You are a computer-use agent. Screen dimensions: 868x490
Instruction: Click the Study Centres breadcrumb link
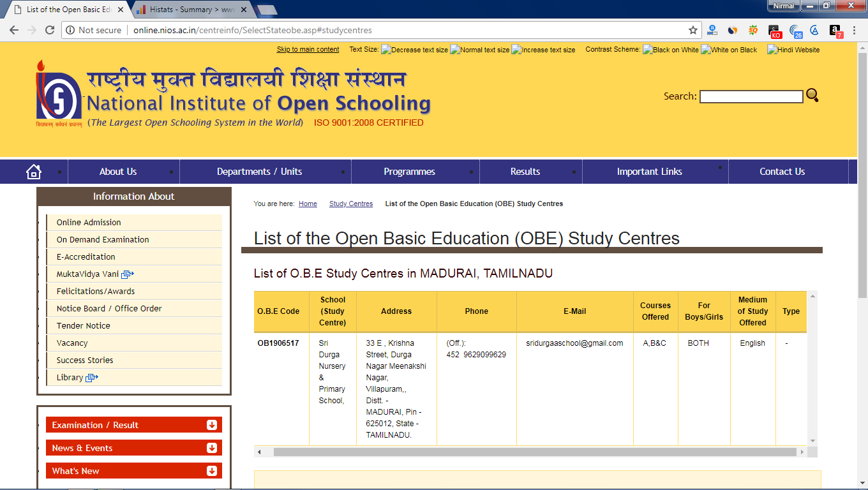click(351, 204)
